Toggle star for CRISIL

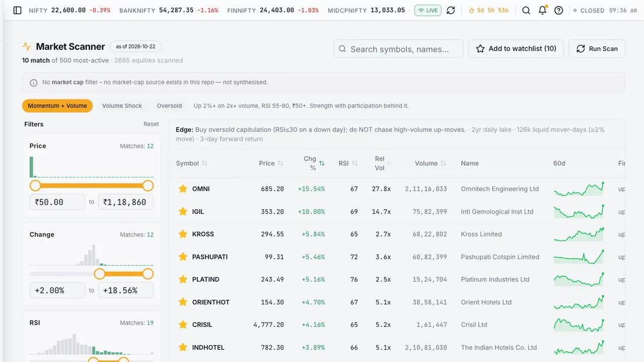point(183,325)
